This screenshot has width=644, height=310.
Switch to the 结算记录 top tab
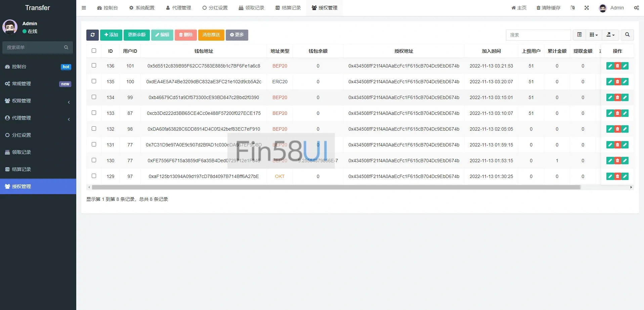point(288,8)
